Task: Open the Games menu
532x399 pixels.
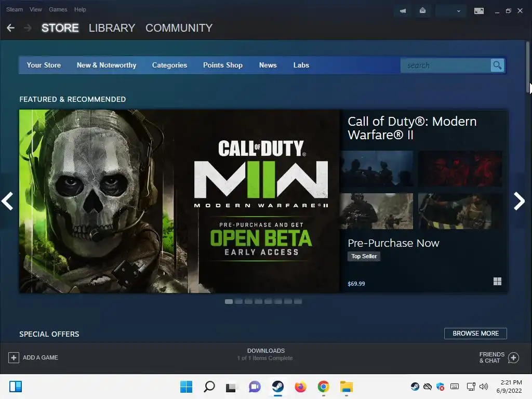Action: [x=58, y=9]
